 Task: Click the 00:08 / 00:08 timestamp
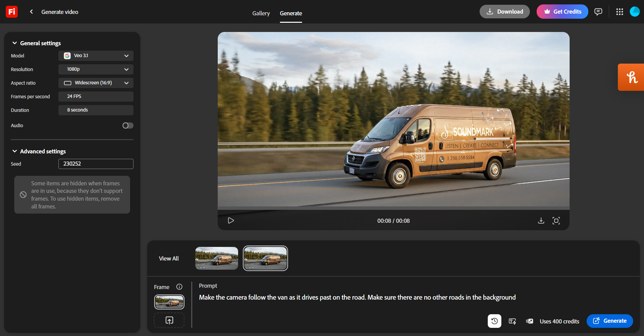coord(393,221)
